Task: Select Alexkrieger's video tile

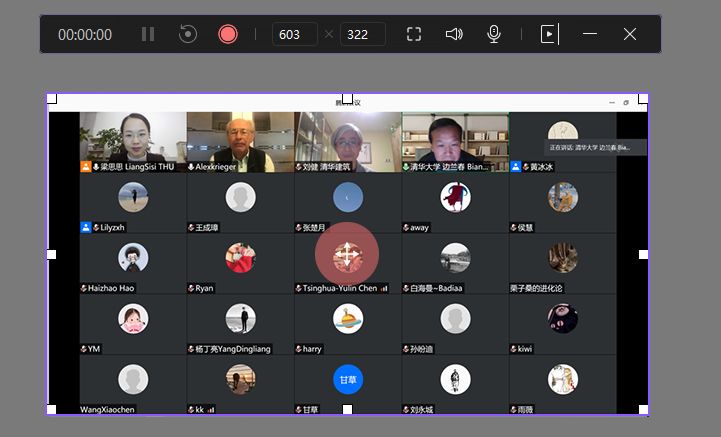Action: 240,141
